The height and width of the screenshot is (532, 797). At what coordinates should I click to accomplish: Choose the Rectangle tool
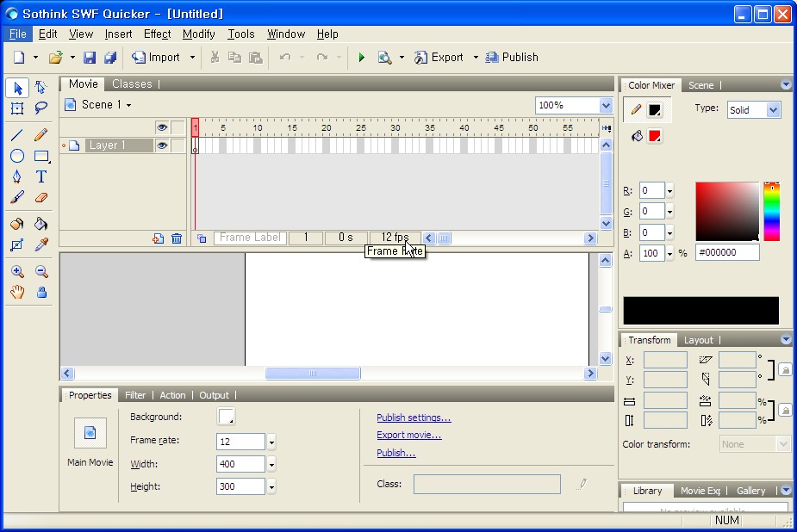point(41,156)
